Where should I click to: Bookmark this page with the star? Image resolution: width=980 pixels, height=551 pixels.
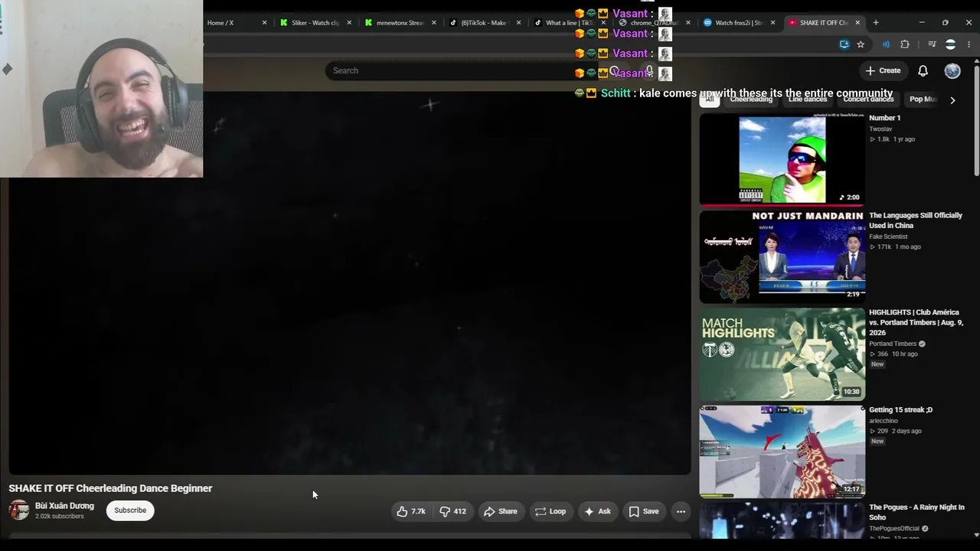tap(861, 44)
